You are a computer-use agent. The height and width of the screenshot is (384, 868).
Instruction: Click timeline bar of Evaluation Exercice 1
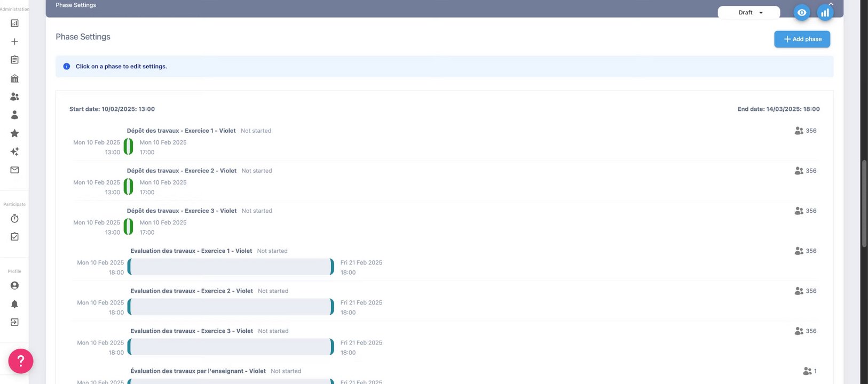point(231,267)
